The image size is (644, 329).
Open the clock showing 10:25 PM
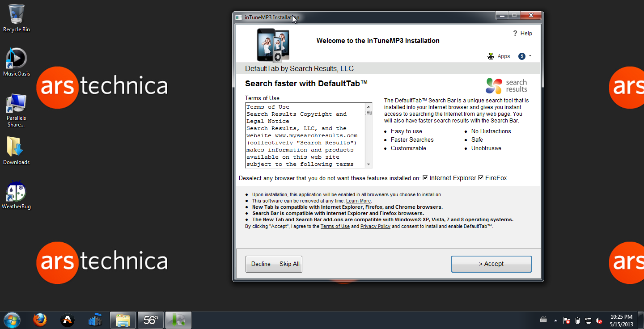point(621,320)
